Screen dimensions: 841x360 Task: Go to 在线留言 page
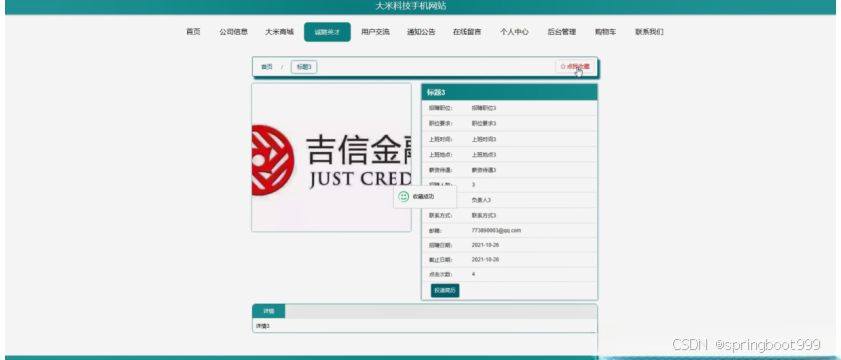coord(467,32)
